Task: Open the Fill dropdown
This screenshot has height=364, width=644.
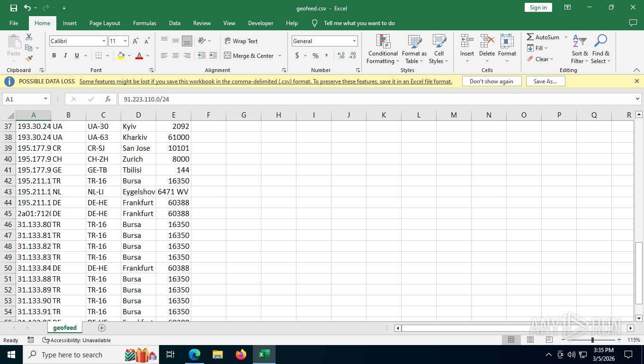Action: click(x=537, y=48)
